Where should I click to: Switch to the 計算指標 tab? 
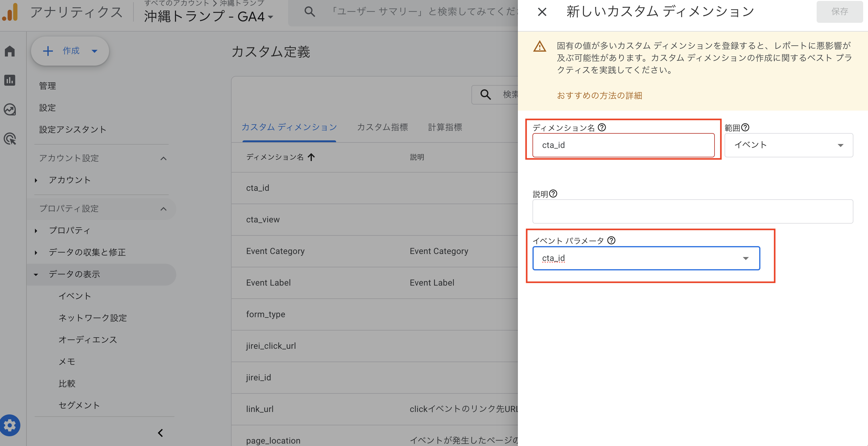click(445, 127)
